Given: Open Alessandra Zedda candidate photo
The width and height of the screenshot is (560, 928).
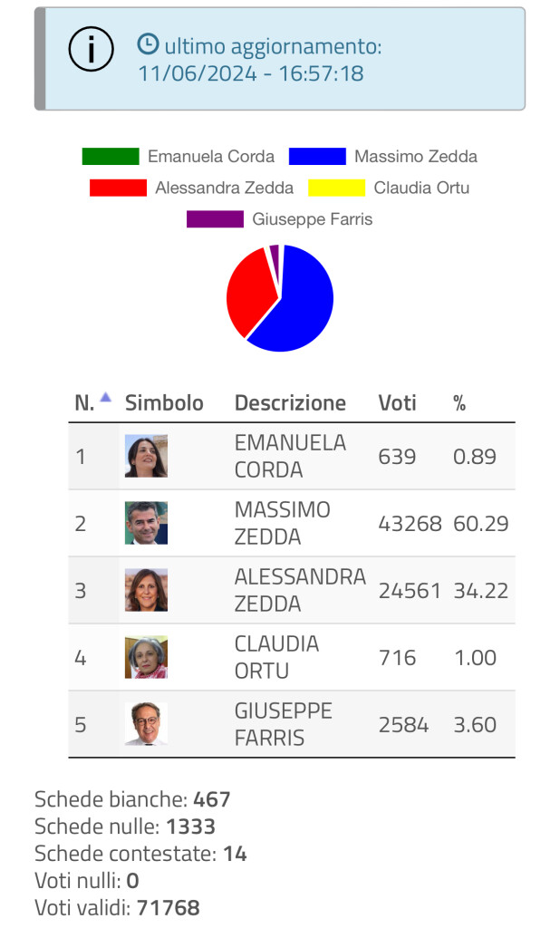Looking at the screenshot, I should coord(146,590).
